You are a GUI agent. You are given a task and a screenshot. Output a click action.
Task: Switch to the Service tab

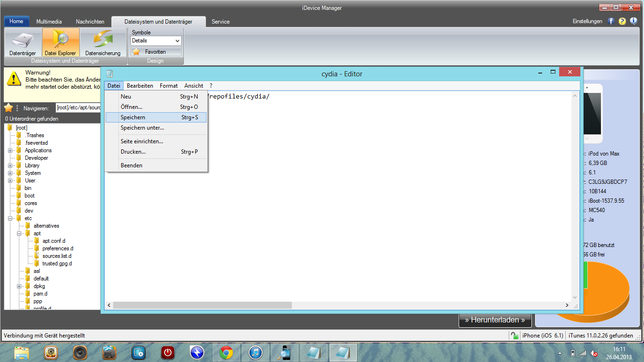[221, 22]
